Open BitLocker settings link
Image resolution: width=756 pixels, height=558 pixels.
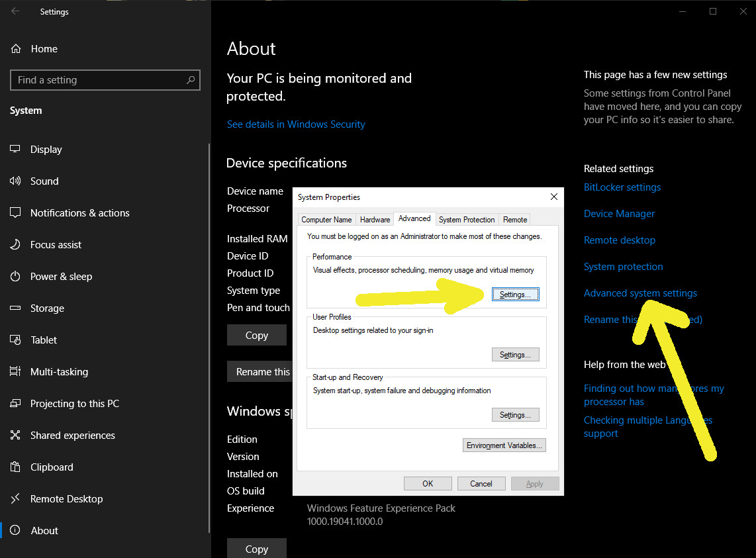tap(622, 187)
